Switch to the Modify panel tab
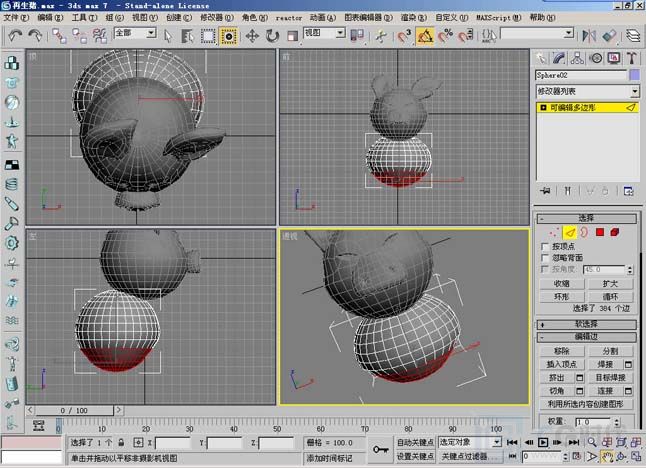This screenshot has height=468, width=646. click(x=559, y=58)
